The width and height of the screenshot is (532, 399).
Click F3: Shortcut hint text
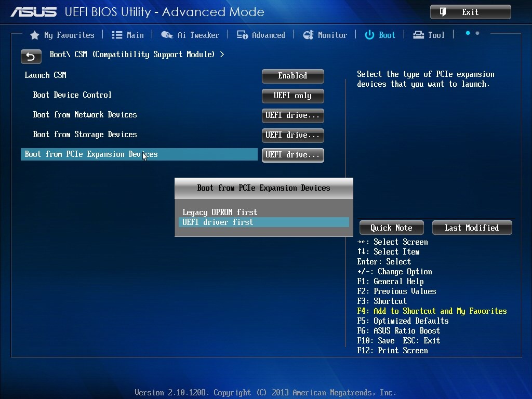point(382,301)
